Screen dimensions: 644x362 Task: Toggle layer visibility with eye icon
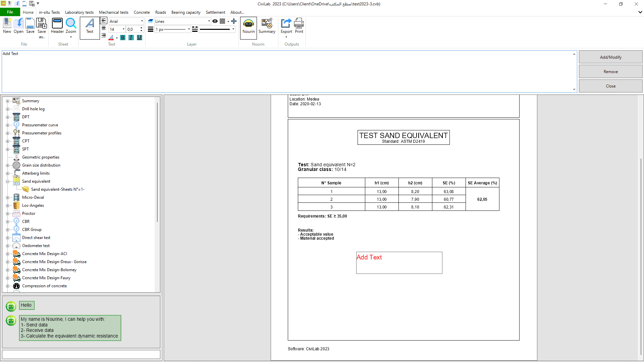tap(215, 21)
